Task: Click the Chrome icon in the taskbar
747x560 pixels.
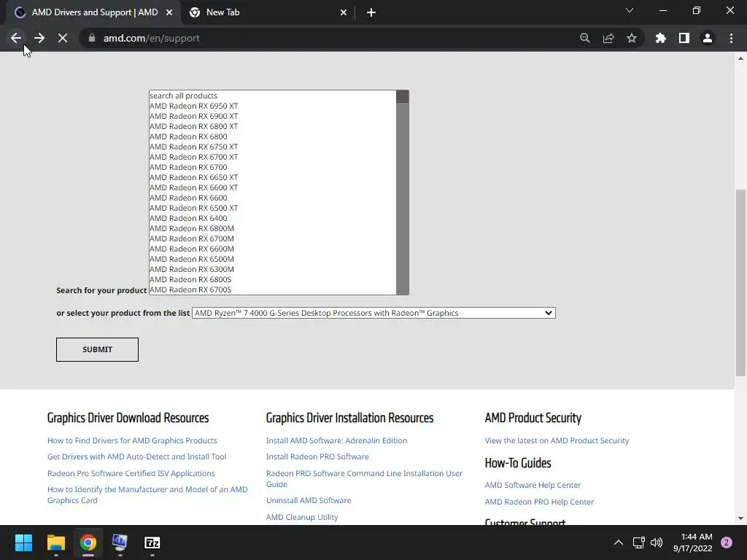Action: (88, 542)
